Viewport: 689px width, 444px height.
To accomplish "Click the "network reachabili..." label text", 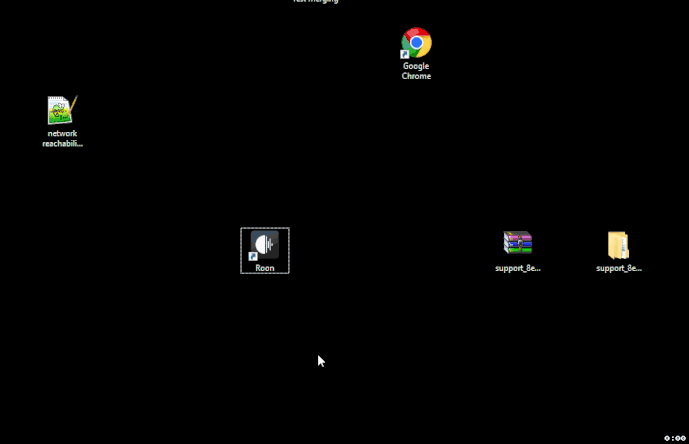I will (62, 138).
